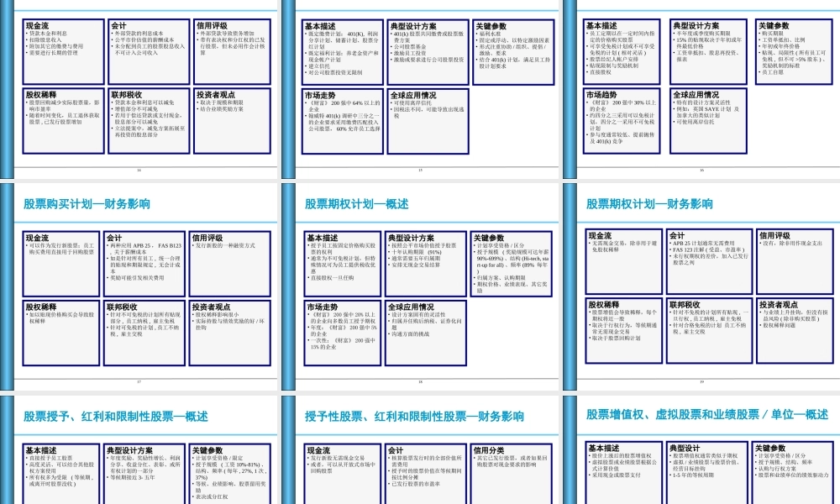Click "投资者观点" box in 股票购买计划—财务影响 slide
Screen dimensions: 840x504
[230, 333]
